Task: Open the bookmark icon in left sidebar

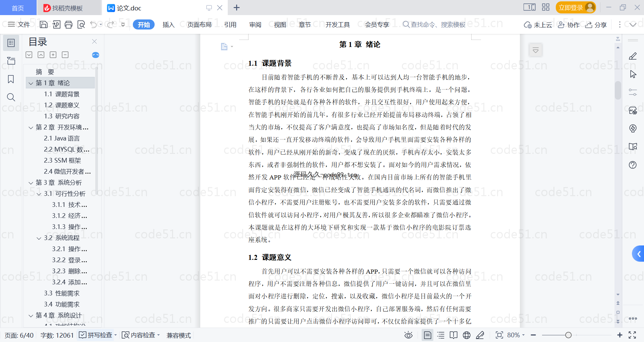Action: click(11, 79)
